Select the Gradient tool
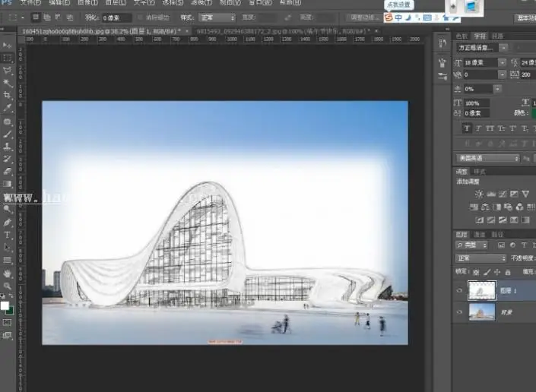Screen dimensions: 536x392 7,184
